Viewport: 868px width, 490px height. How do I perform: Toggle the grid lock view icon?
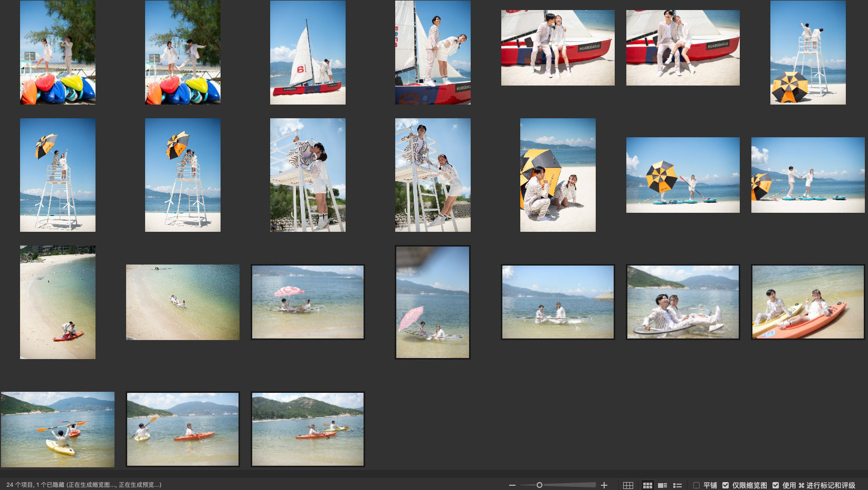click(628, 485)
